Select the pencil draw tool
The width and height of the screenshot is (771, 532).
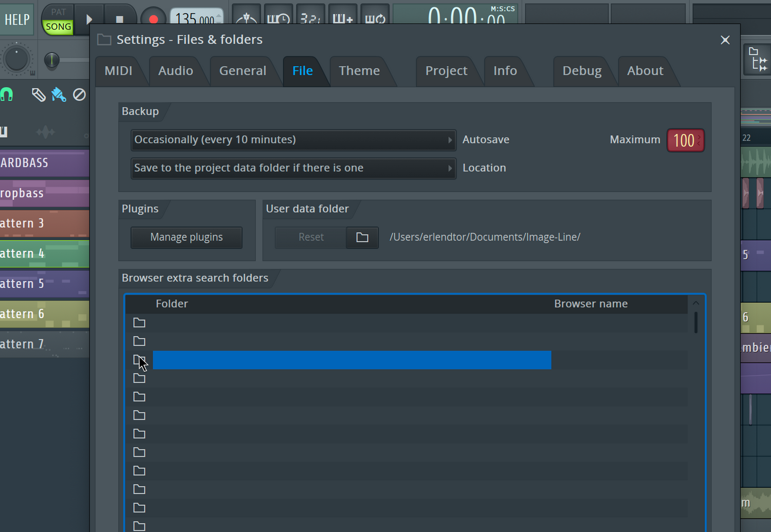[x=39, y=95]
